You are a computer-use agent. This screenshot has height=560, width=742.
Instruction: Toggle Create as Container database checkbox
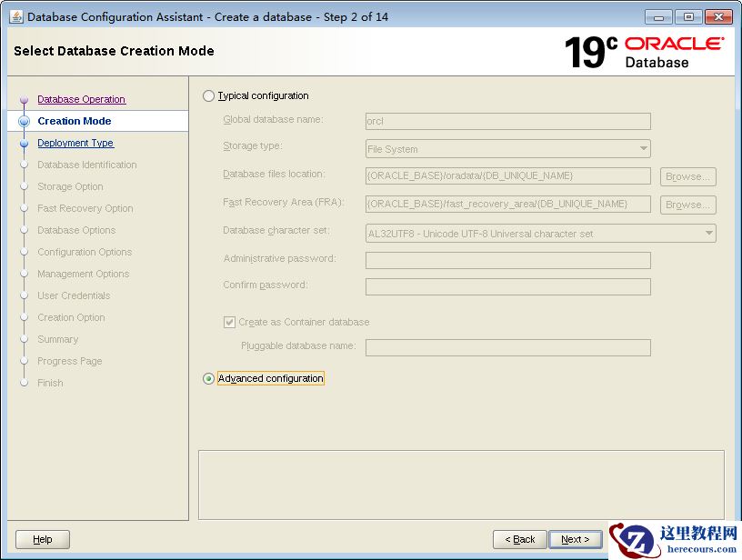(229, 322)
